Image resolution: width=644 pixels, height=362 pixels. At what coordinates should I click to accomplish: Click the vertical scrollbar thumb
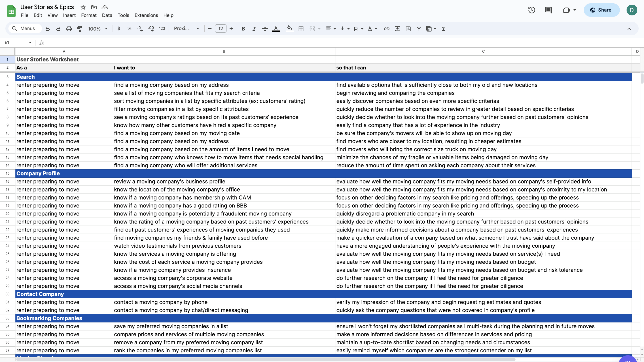tap(642, 78)
